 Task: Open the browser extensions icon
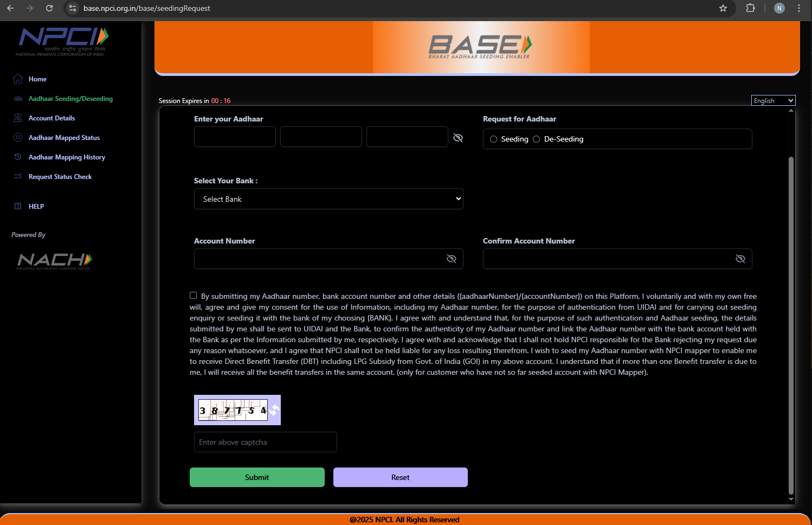click(750, 8)
